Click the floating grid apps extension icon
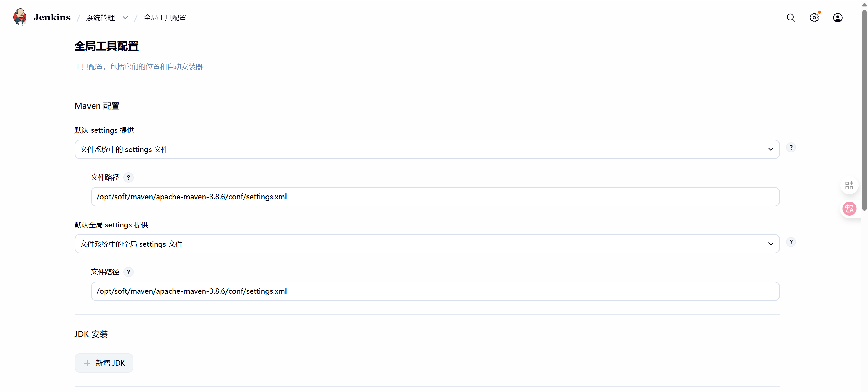The height and width of the screenshot is (392, 868). (849, 185)
